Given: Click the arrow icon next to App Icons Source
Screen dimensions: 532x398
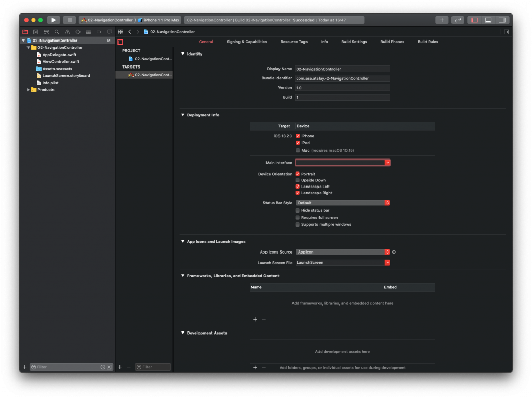Looking at the screenshot, I should 394,252.
